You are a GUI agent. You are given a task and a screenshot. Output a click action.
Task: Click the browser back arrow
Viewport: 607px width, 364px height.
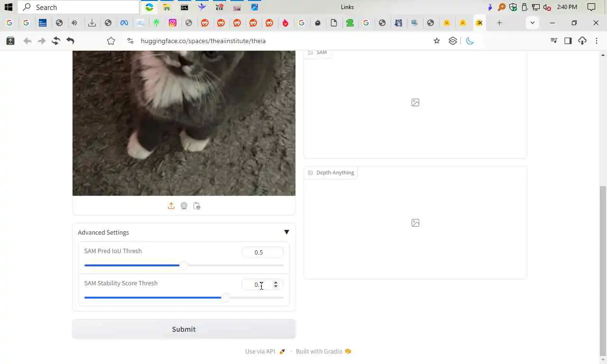click(28, 41)
